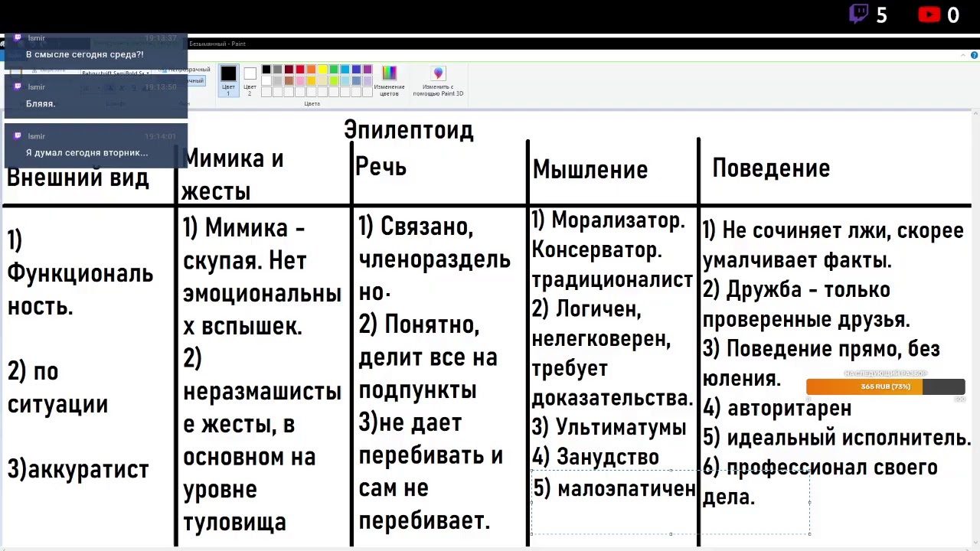Click the YouTube viewer count icon
980x551 pixels.
tap(929, 15)
